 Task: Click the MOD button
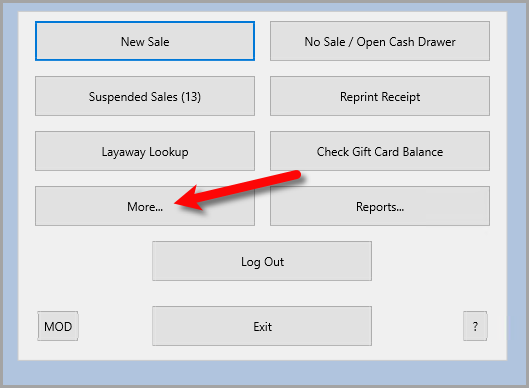(x=58, y=326)
